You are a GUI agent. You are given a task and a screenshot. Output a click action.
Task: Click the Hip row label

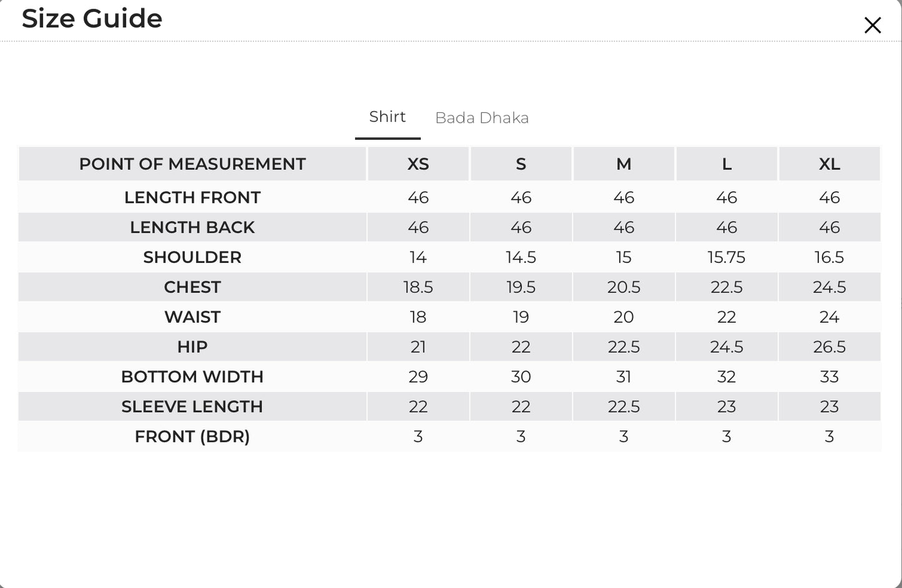tap(192, 347)
